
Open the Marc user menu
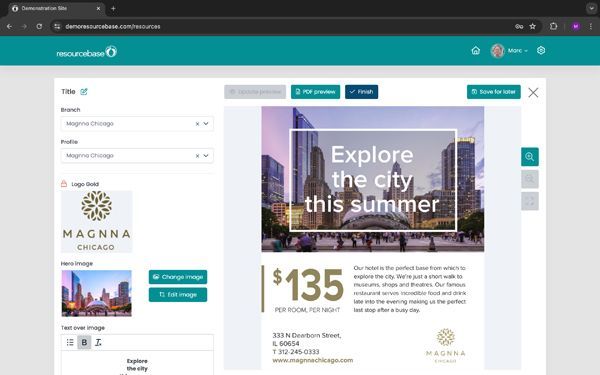pos(517,51)
